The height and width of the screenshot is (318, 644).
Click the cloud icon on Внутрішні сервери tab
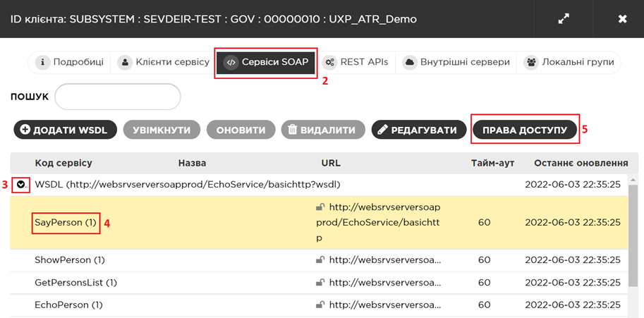410,62
